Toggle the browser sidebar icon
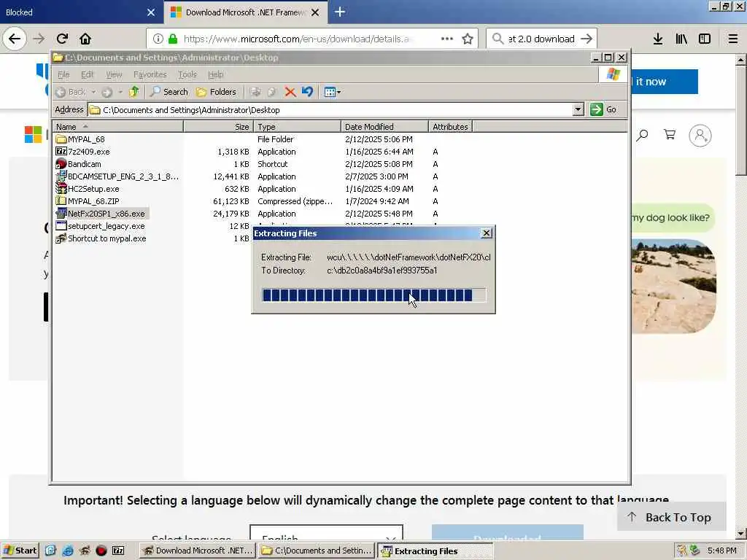747x560 pixels. pyautogui.click(x=705, y=39)
